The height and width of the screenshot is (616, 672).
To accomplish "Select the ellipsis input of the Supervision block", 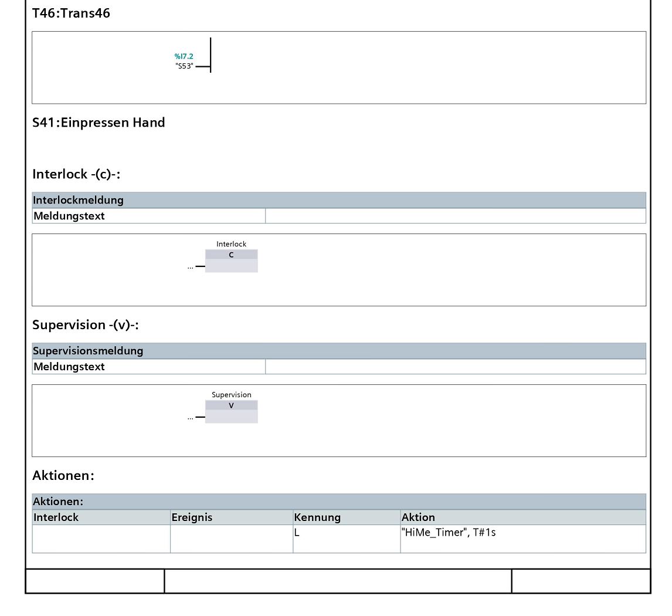I will [x=190, y=418].
